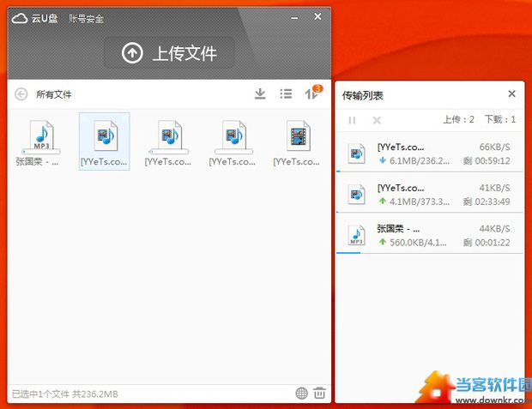This screenshot has height=409, width=532.
Task: Click the 已选中1个文件 共236.2MB status text
Action: [65, 394]
